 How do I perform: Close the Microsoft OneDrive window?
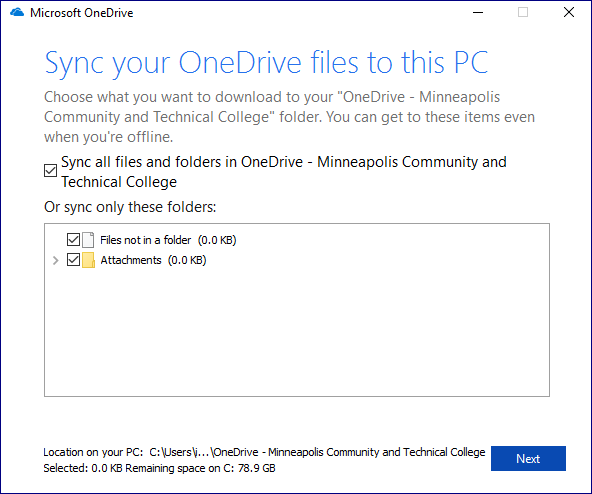point(569,12)
